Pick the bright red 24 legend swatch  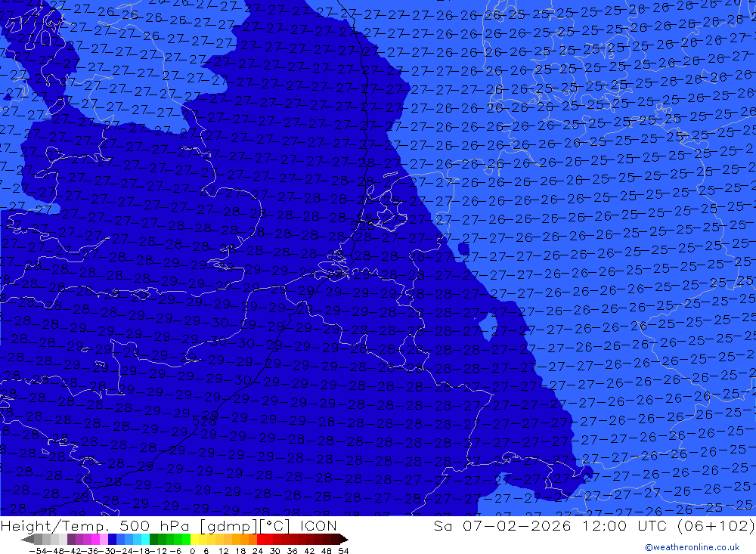click(x=261, y=540)
